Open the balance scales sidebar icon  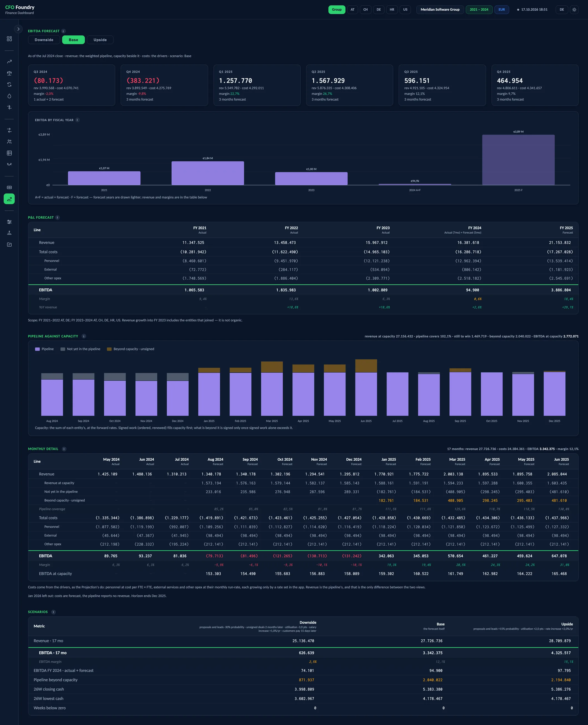[x=9, y=73]
